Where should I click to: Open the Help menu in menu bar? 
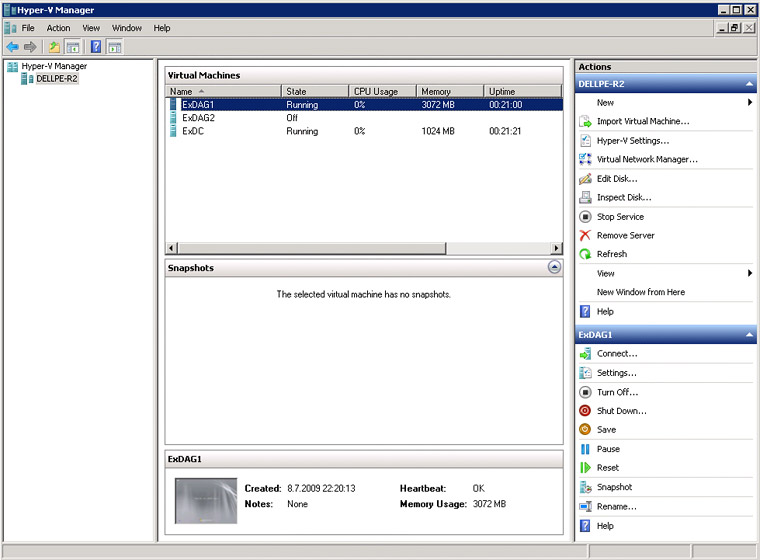[162, 28]
